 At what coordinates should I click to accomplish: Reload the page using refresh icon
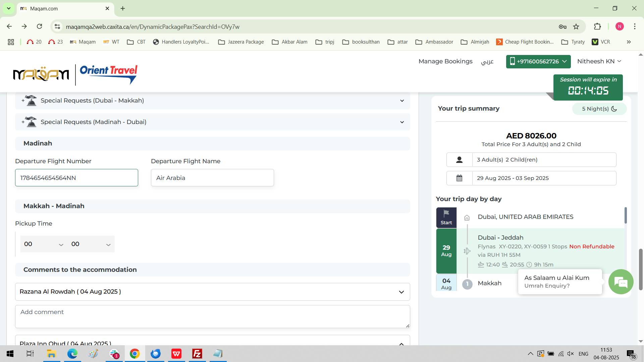(40, 26)
